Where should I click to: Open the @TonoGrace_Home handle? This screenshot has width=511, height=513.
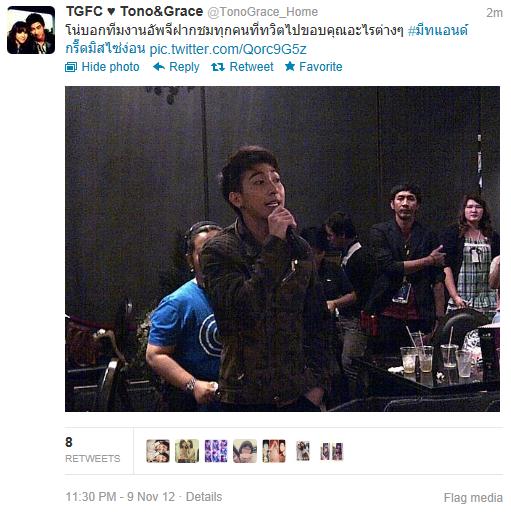click(x=263, y=12)
